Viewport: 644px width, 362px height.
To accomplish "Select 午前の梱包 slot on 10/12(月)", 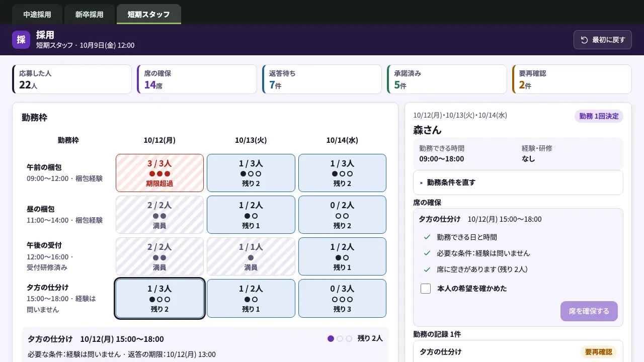I will tap(159, 173).
